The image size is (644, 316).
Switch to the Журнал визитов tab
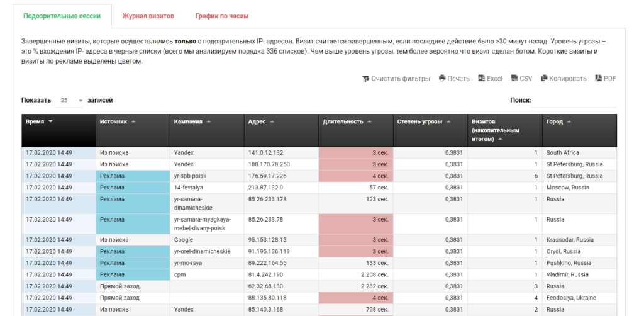[148, 16]
